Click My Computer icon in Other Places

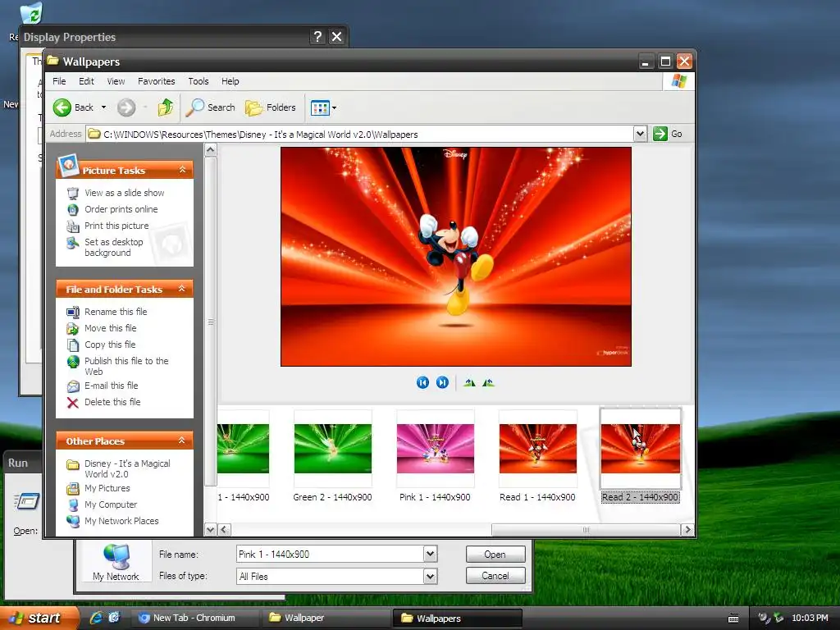pyautogui.click(x=73, y=504)
